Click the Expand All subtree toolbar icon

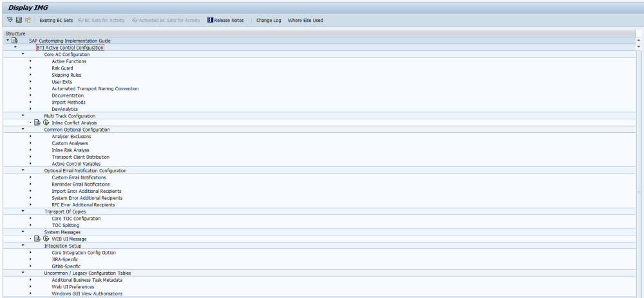click(10, 20)
